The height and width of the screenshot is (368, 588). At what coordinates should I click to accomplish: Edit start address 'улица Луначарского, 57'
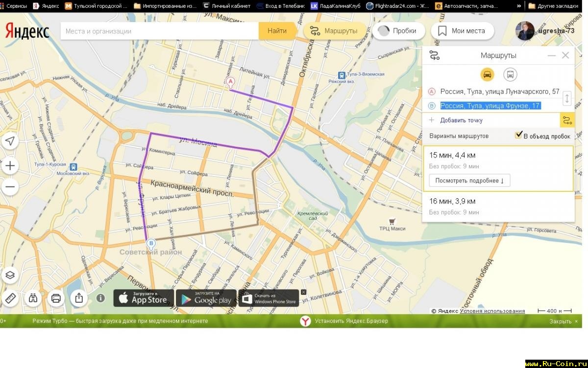(500, 91)
